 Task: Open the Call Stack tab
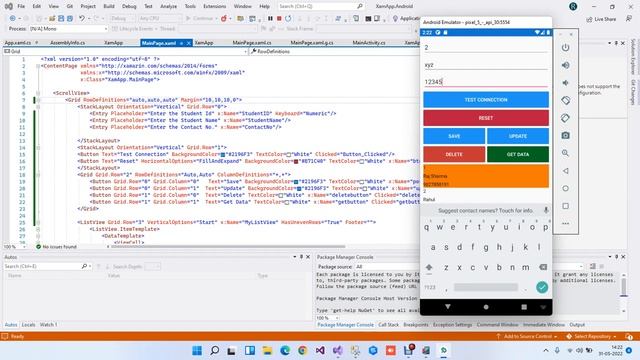click(388, 325)
